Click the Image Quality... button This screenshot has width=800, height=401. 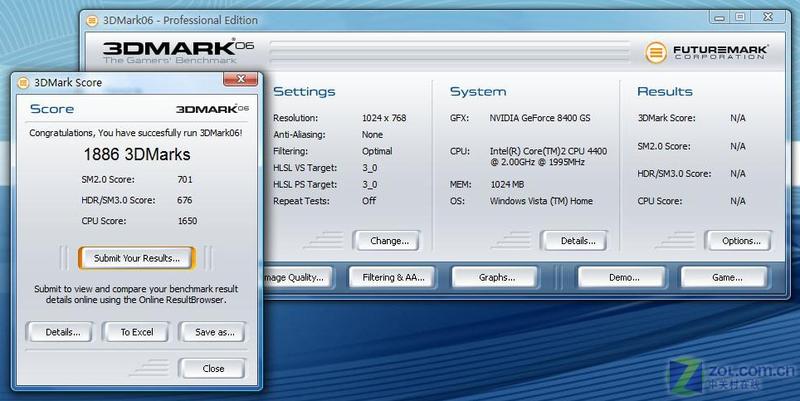coord(297,278)
